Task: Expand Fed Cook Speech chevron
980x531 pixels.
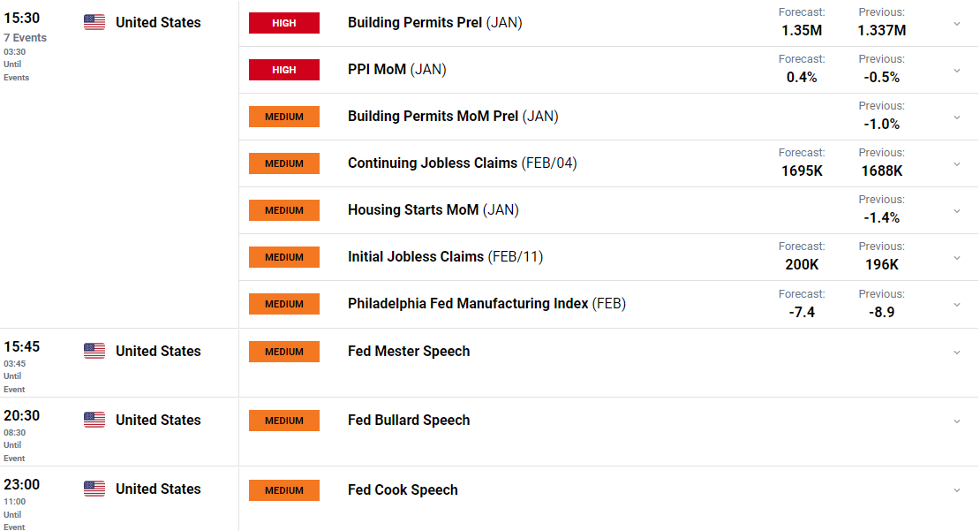Action: pos(957,491)
